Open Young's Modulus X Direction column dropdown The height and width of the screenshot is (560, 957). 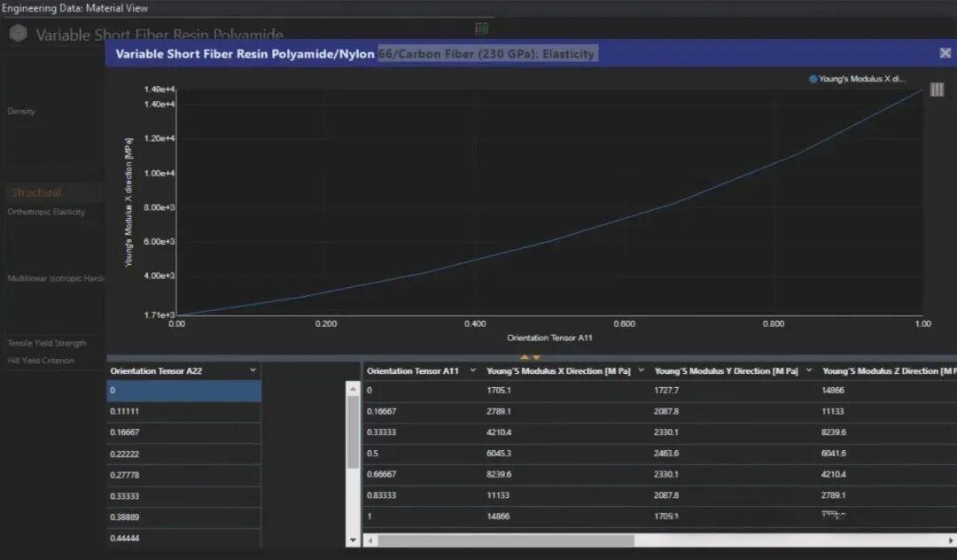click(x=641, y=370)
